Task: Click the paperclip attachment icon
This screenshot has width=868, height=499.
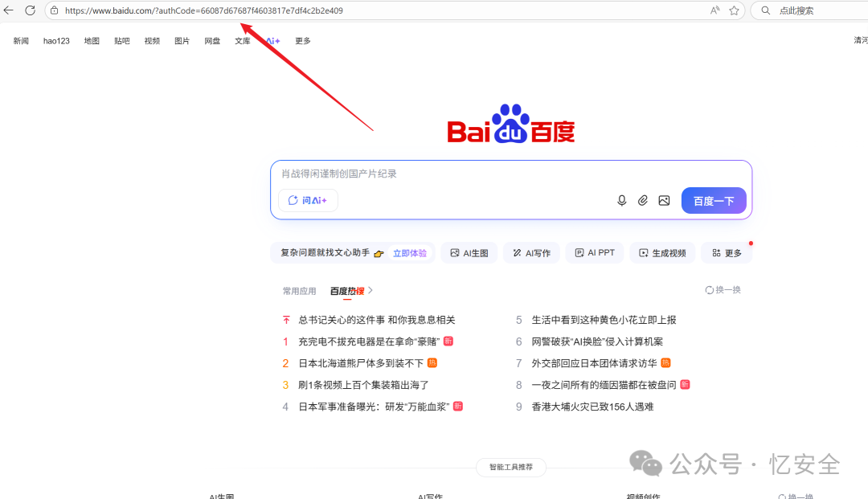Action: click(x=643, y=200)
